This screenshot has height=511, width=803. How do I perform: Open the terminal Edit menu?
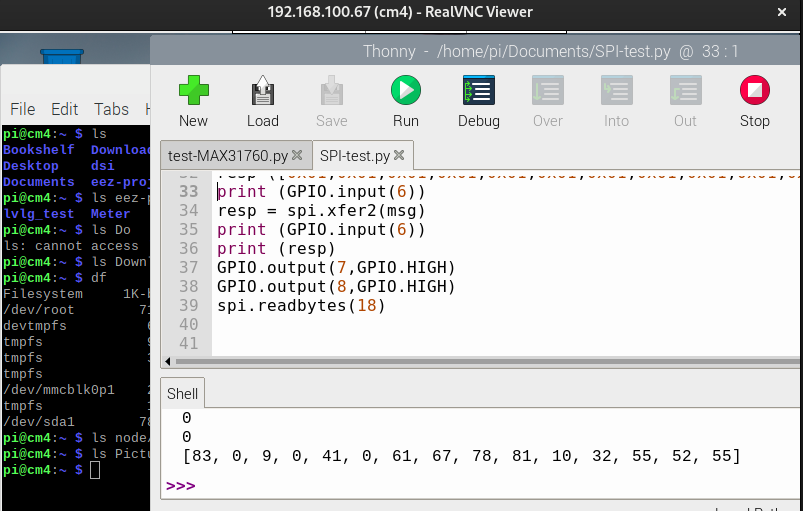[x=64, y=109]
